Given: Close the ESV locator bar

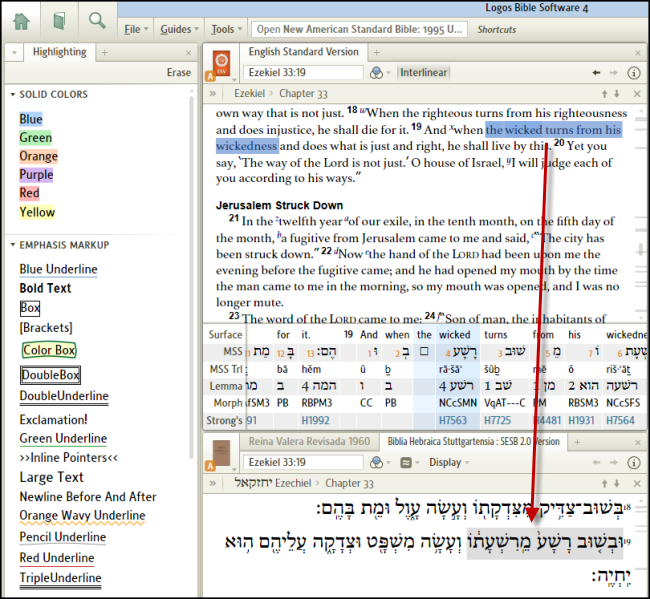Looking at the screenshot, I should coord(637,94).
